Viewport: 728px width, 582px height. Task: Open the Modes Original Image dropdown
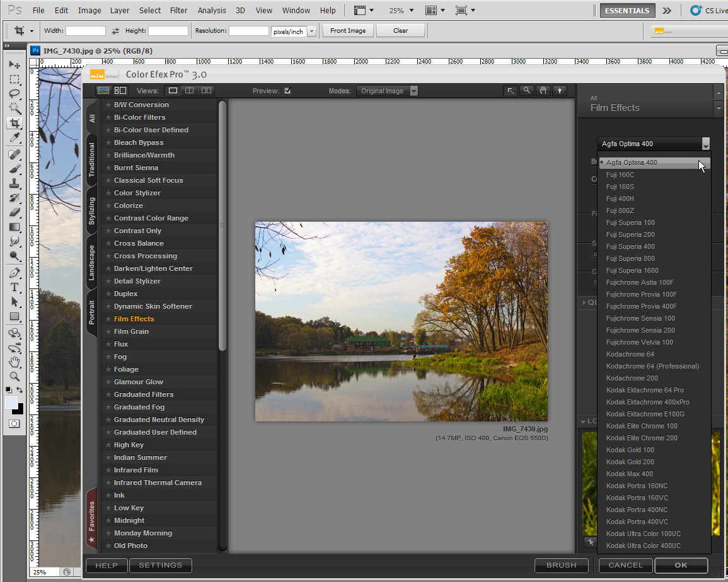tap(387, 91)
